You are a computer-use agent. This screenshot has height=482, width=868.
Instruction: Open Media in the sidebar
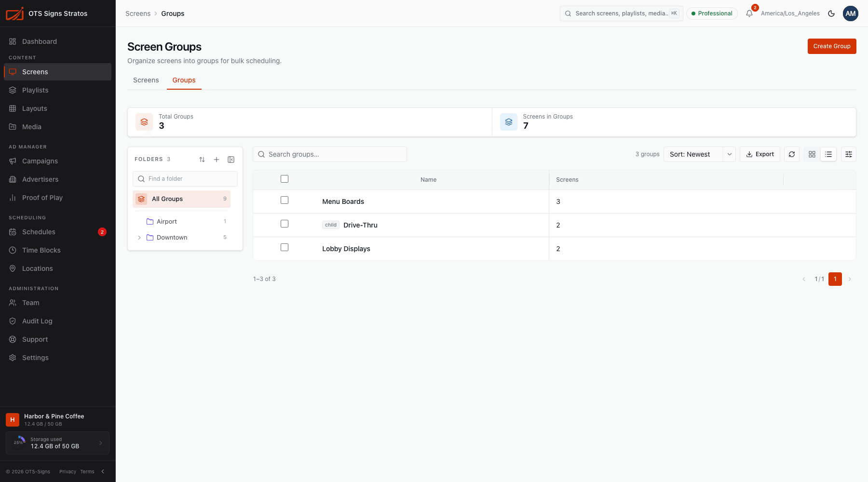[x=58, y=127]
